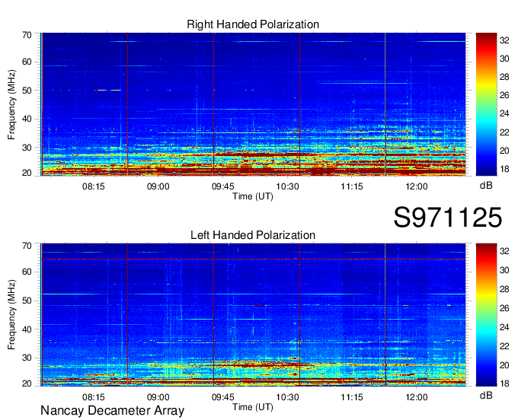Image resolution: width=518 pixels, height=420 pixels.
Task: Click the 70 MHz tick on top plot
Action: (x=27, y=35)
